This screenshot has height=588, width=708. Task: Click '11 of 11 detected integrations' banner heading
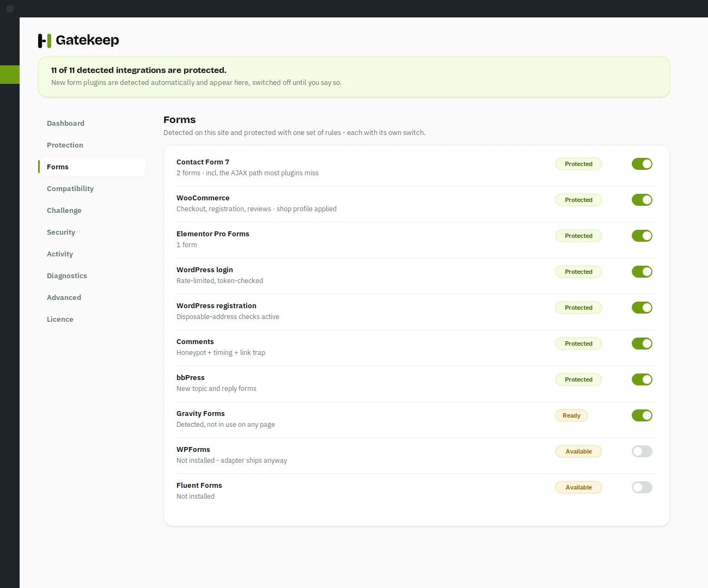tap(139, 70)
